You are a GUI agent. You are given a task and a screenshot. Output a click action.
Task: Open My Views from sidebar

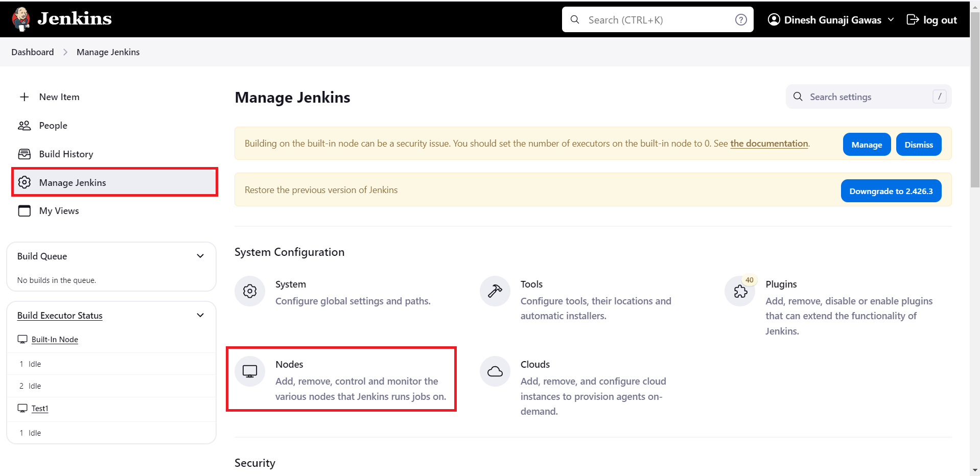(x=114, y=211)
